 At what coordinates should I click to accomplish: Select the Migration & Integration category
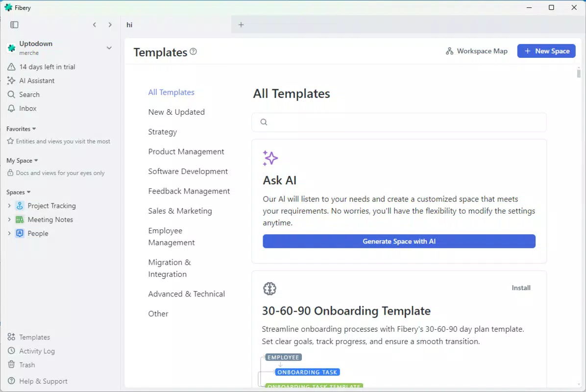(170, 269)
